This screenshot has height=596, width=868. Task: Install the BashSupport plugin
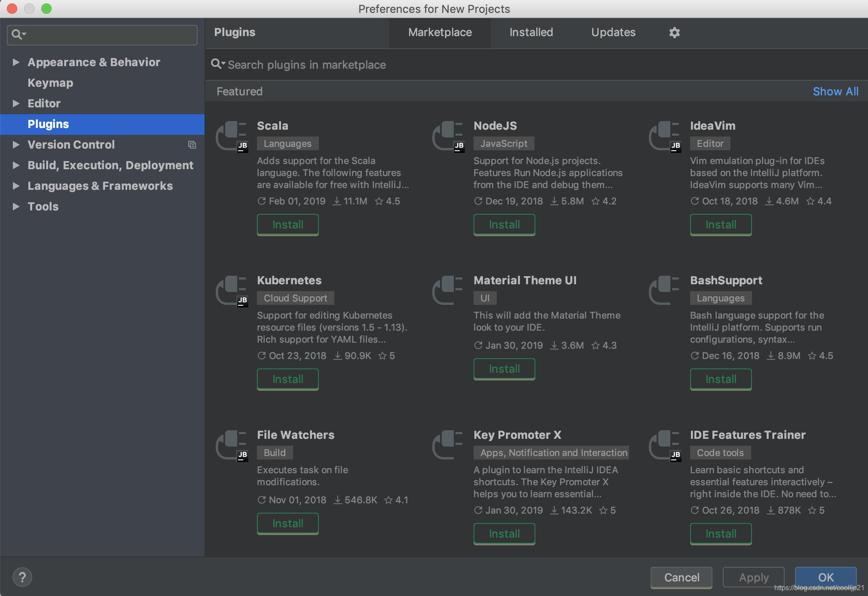(x=721, y=379)
